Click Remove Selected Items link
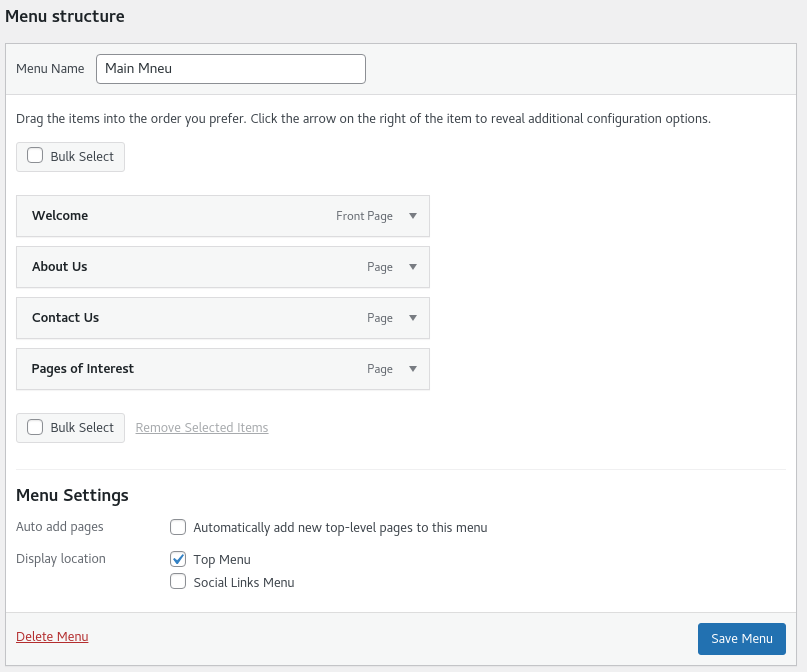The image size is (807, 672). [202, 428]
